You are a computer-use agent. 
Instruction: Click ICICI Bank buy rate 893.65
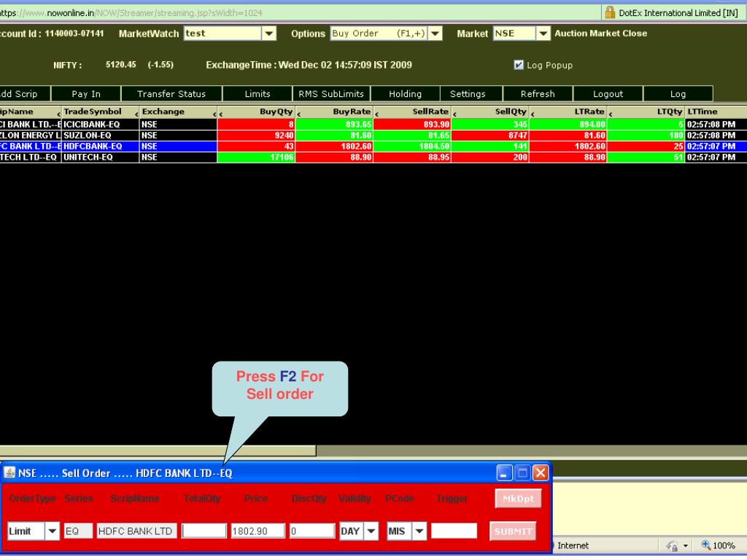pos(334,124)
